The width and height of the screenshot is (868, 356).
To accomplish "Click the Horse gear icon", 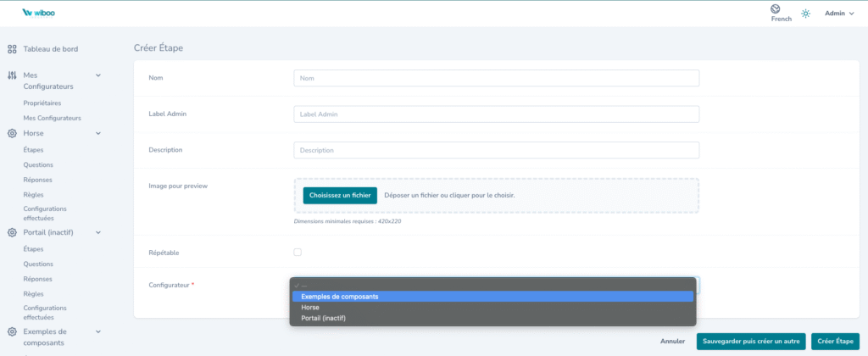I will coord(12,134).
